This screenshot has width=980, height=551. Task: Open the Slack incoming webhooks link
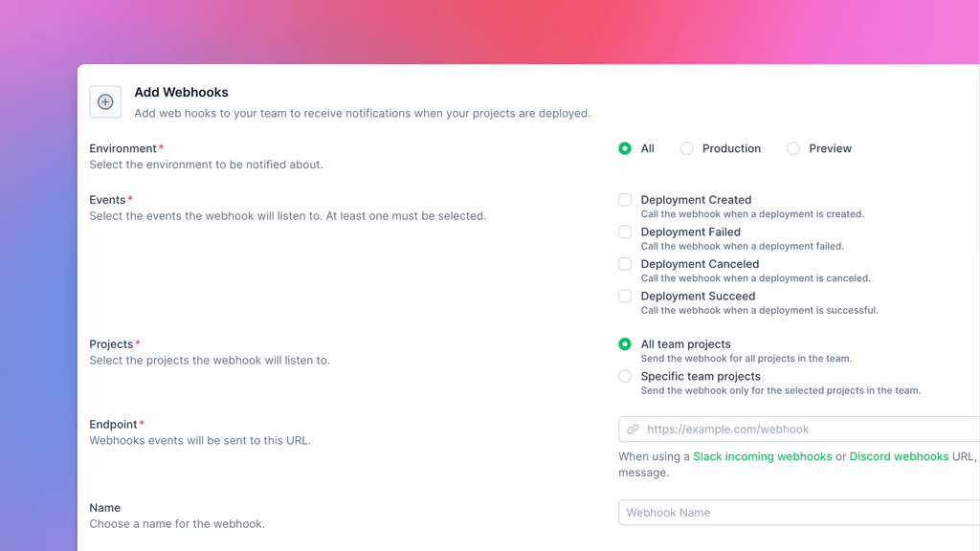pos(763,456)
